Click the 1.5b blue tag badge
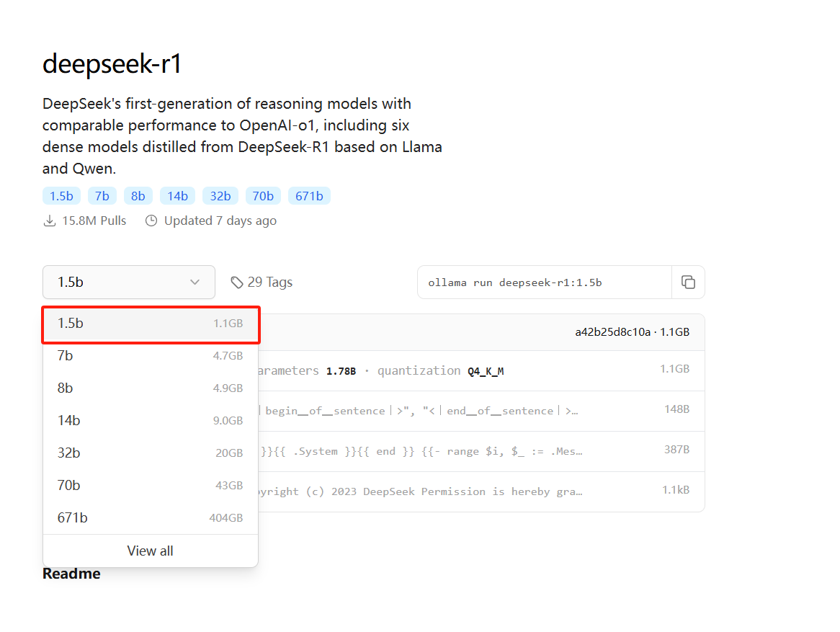Screen dimensions: 840x632 tap(62, 196)
